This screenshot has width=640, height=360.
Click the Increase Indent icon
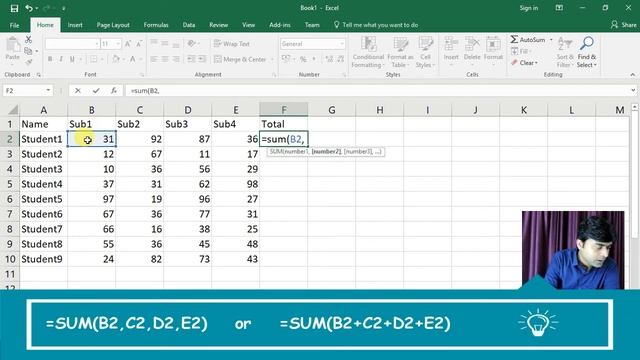[202, 59]
